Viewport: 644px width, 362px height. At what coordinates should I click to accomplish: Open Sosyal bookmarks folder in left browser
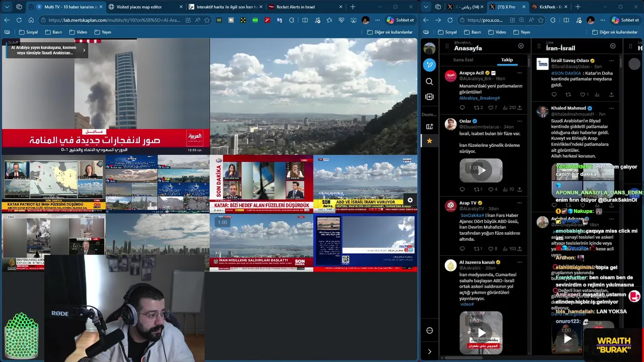click(x=28, y=32)
